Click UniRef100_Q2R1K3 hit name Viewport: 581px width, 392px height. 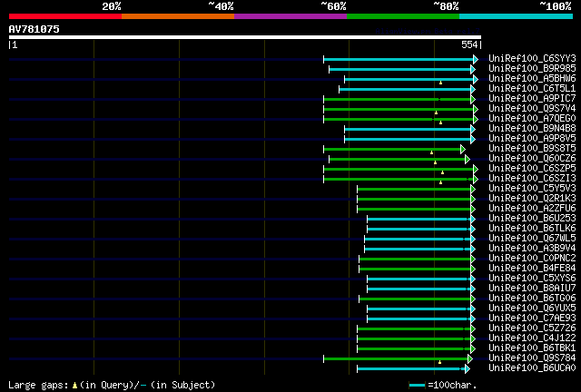point(532,199)
